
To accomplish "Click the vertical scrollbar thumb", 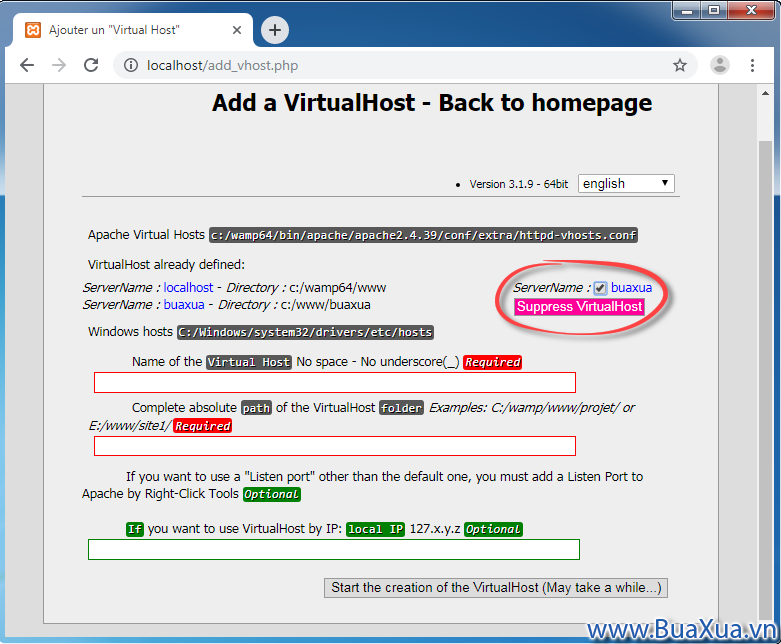I will [765, 381].
